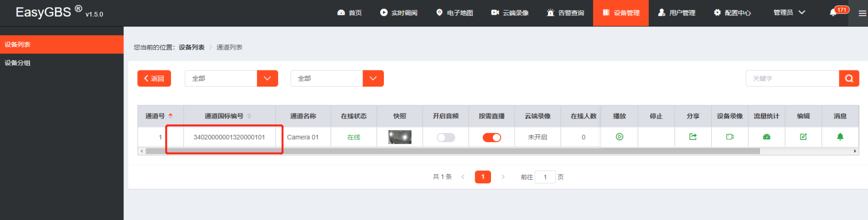Click the Camera 01 channel name

[303, 137]
